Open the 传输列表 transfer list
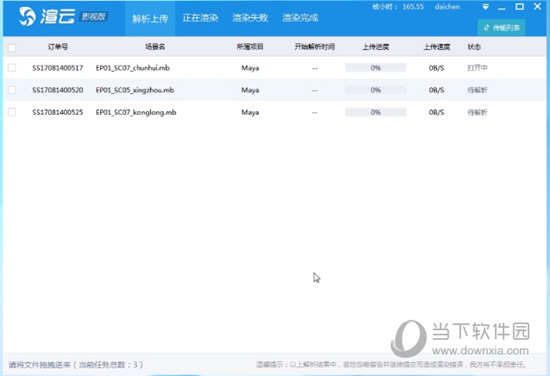This screenshot has width=550, height=376. point(501,28)
